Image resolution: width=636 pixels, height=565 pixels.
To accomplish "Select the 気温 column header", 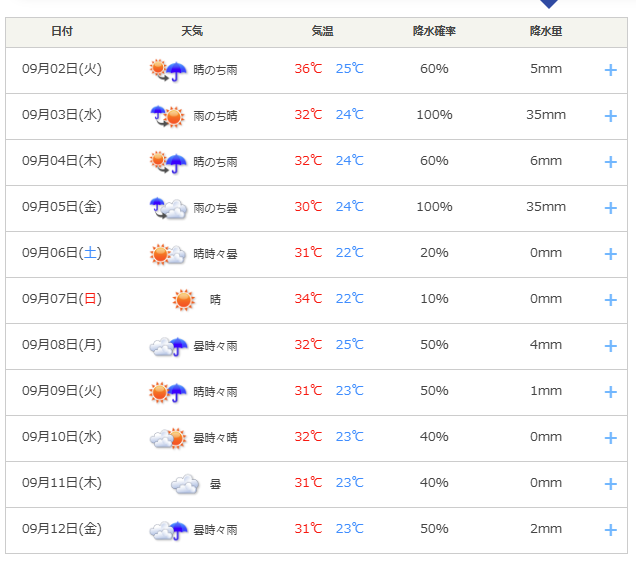I will [x=322, y=31].
